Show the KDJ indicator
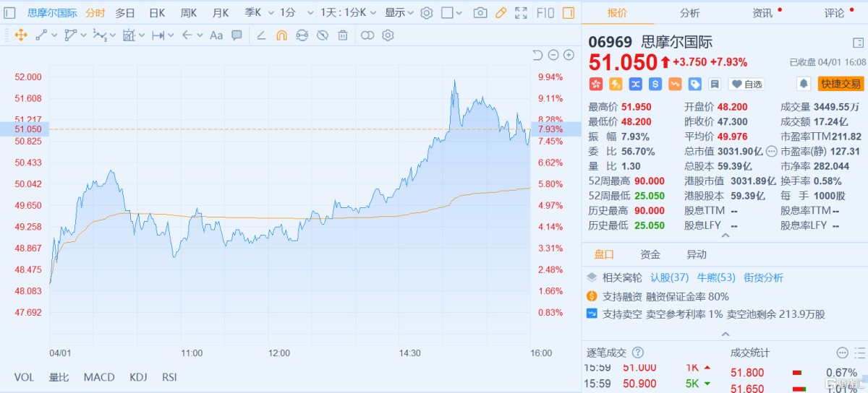Image resolution: width=868 pixels, height=393 pixels. pos(138,377)
